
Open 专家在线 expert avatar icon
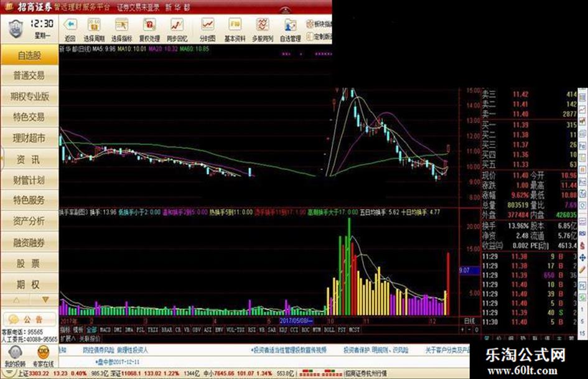tap(44, 353)
